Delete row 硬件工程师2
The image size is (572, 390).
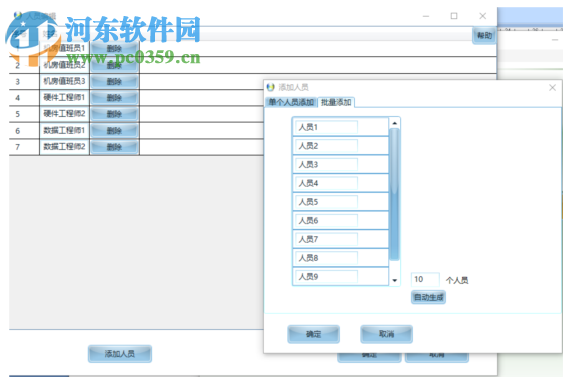[114, 114]
